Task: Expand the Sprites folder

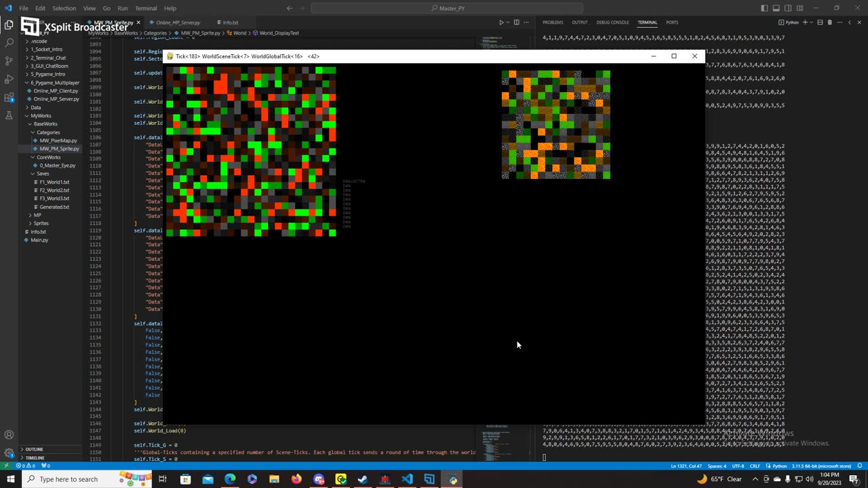Action: coord(41,223)
